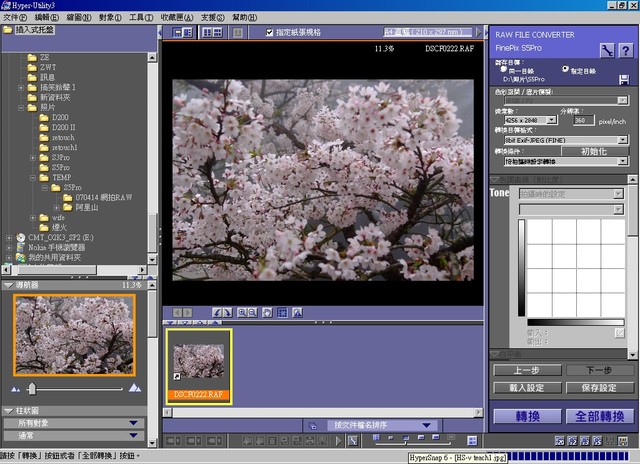Open the 工具(T) menu

pyautogui.click(x=141, y=18)
